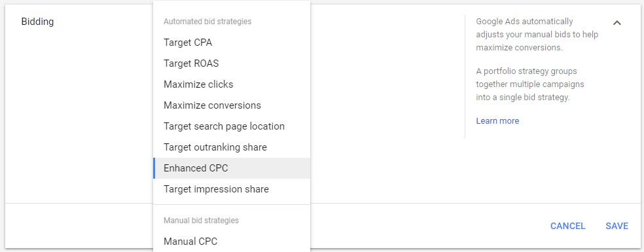Screen dimensions: 644x252
Task: Choose Target impression share strategy
Action: click(x=232, y=189)
